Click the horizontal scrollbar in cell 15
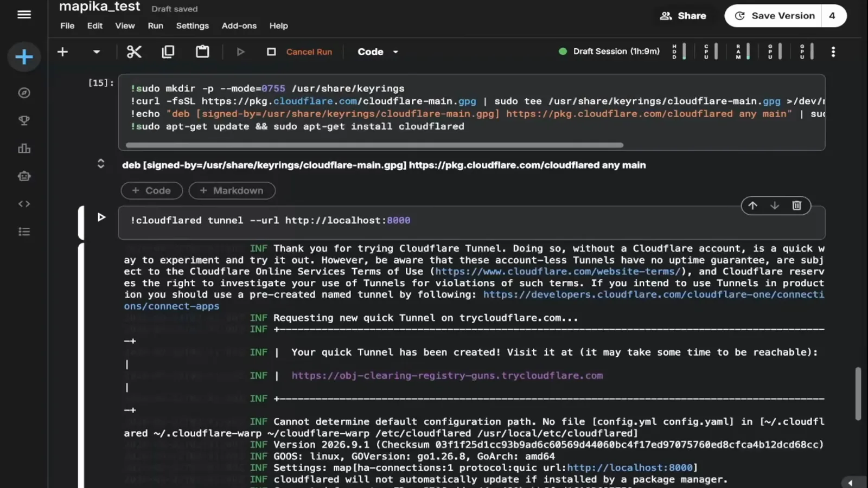 tap(374, 145)
